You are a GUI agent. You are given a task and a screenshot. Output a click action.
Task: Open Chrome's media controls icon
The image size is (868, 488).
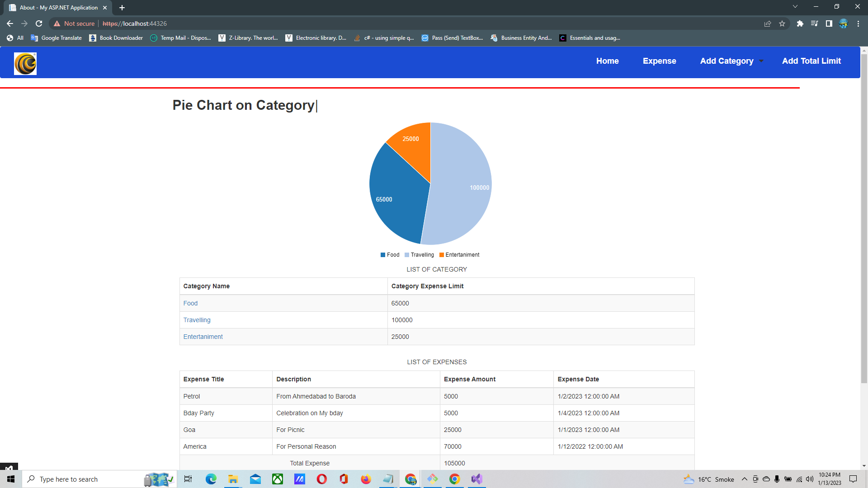[814, 23]
